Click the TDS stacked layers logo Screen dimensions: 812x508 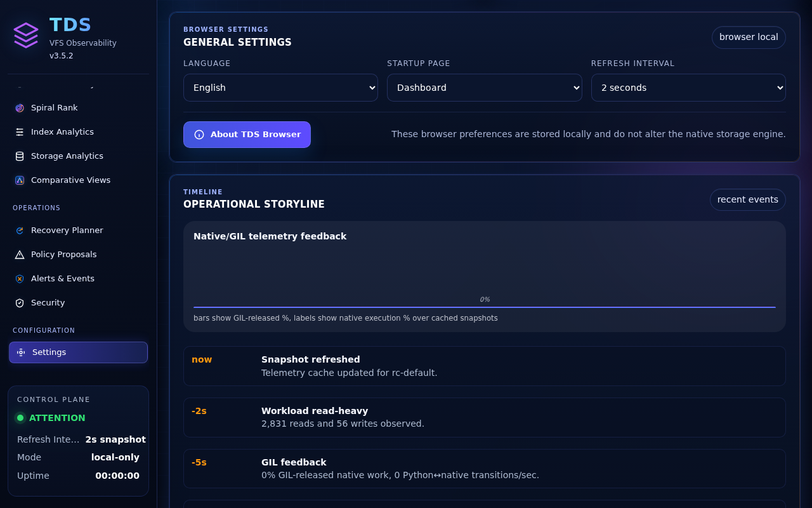(26, 36)
